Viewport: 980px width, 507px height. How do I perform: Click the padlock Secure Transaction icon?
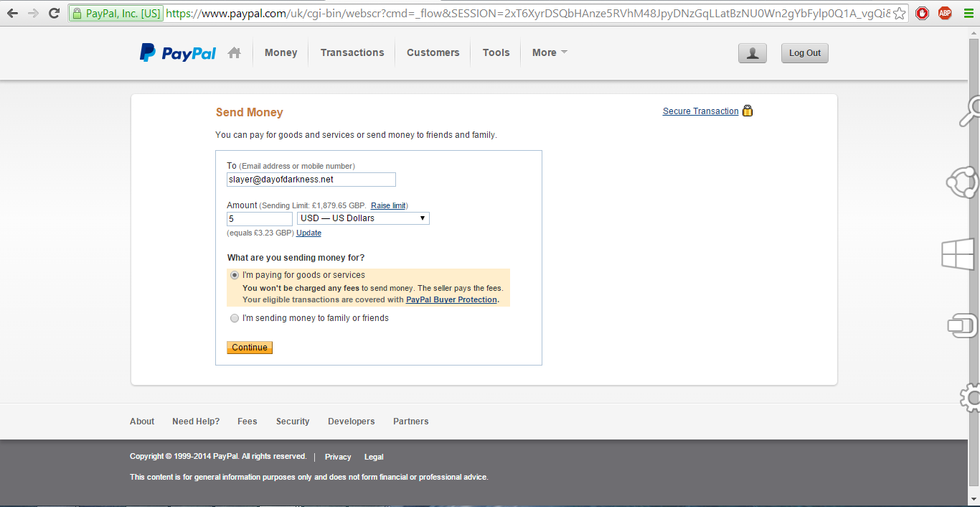pos(748,111)
